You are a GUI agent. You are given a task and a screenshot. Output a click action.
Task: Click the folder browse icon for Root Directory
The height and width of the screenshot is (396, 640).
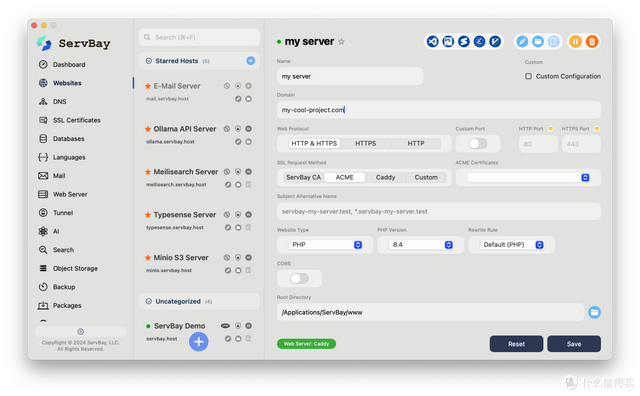click(x=594, y=312)
